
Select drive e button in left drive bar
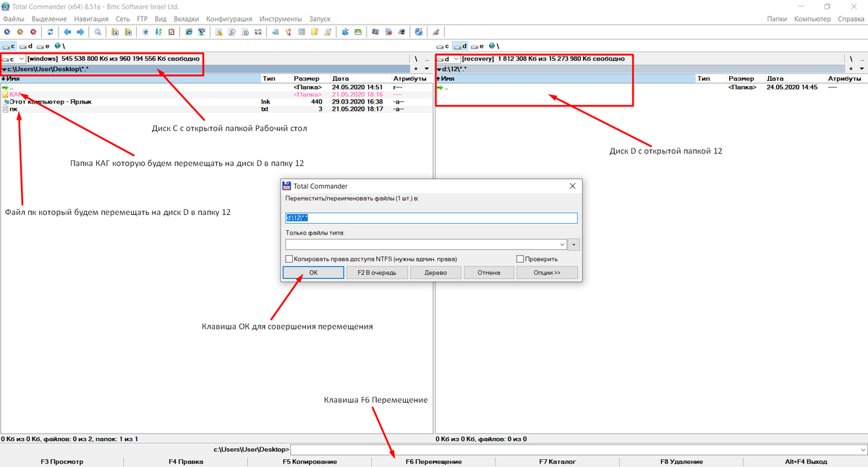pyautogui.click(x=42, y=45)
